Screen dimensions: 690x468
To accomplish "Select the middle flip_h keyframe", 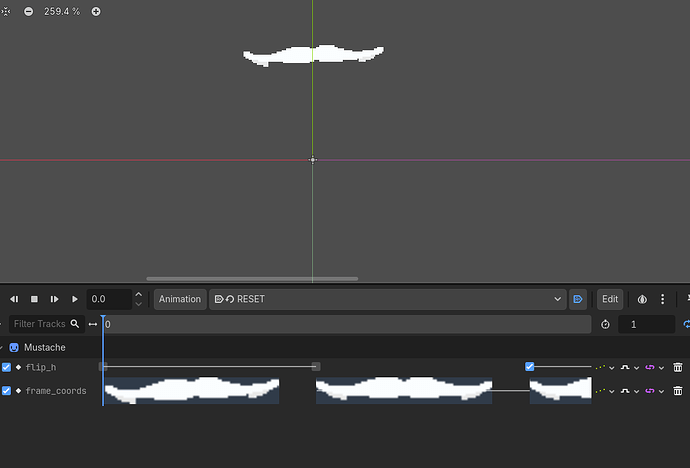I will coord(316,366).
